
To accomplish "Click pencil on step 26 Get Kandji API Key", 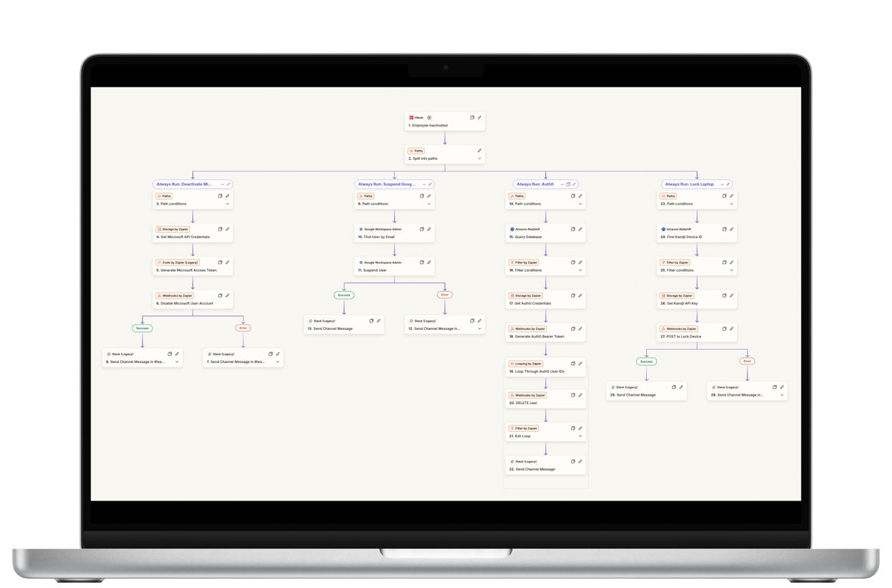I will click(731, 296).
